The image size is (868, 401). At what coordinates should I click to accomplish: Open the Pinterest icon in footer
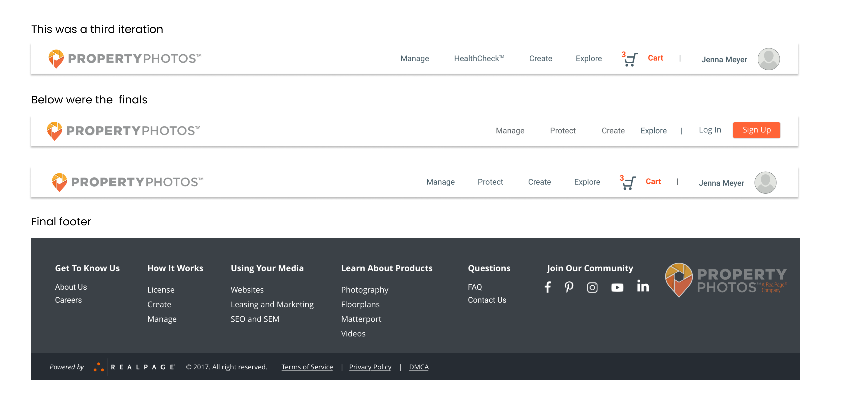pyautogui.click(x=569, y=287)
